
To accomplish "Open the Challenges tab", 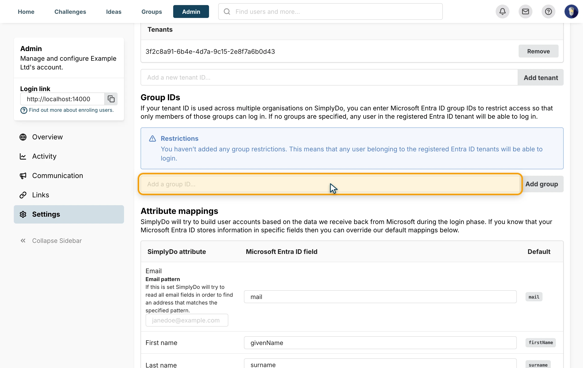I will click(x=70, y=11).
